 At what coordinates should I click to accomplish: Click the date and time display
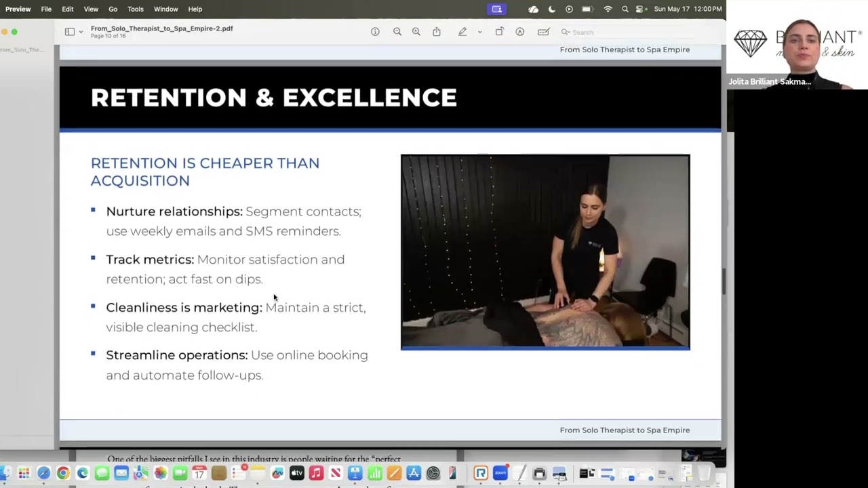[688, 9]
